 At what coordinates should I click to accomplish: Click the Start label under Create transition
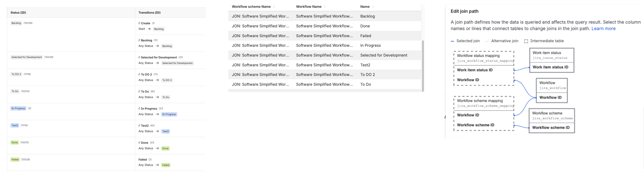pyautogui.click(x=142, y=29)
